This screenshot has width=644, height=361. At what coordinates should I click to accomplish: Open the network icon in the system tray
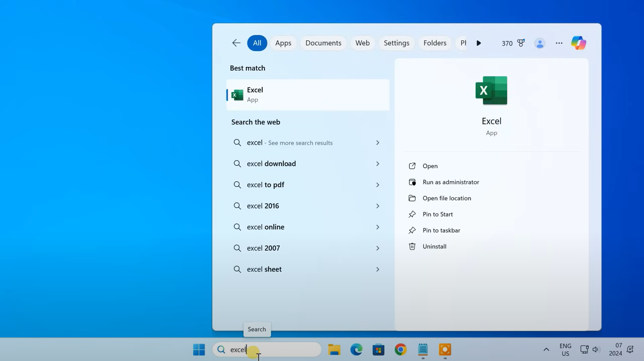(584, 350)
